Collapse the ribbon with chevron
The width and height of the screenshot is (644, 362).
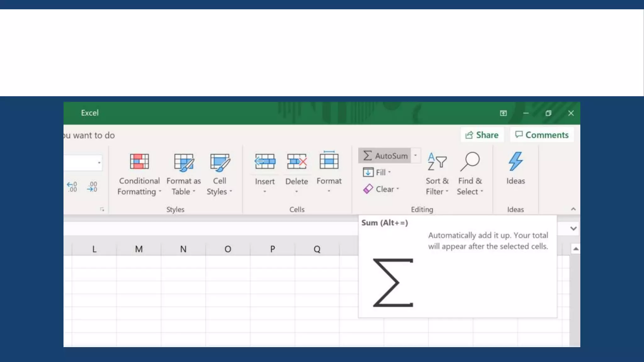(573, 209)
